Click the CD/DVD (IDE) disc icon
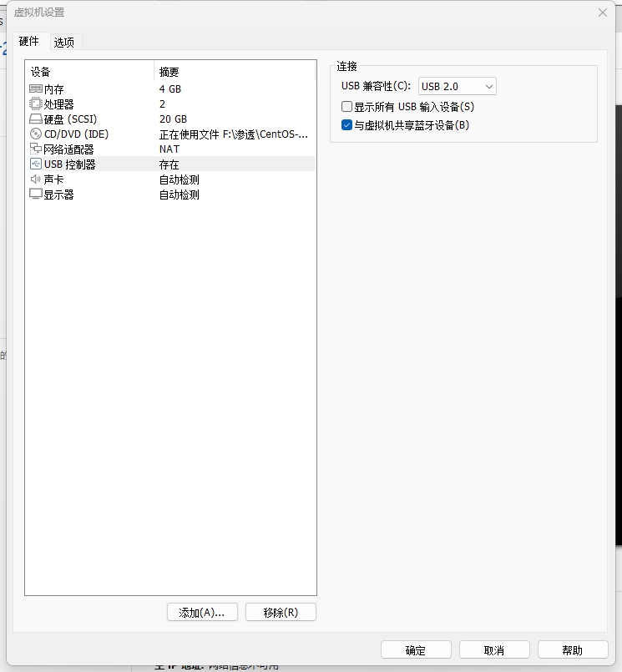622x672 pixels. [x=36, y=134]
